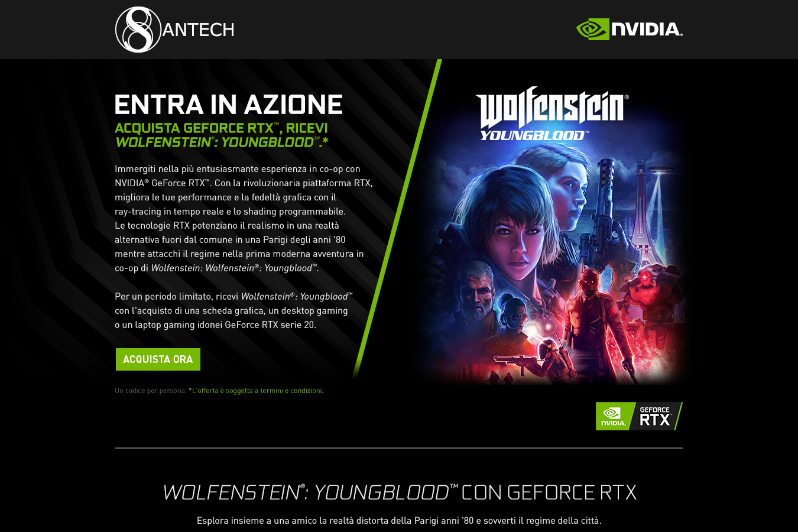798x532 pixels.
Task: Click the Immergiti description paragraph
Action: tap(244, 218)
